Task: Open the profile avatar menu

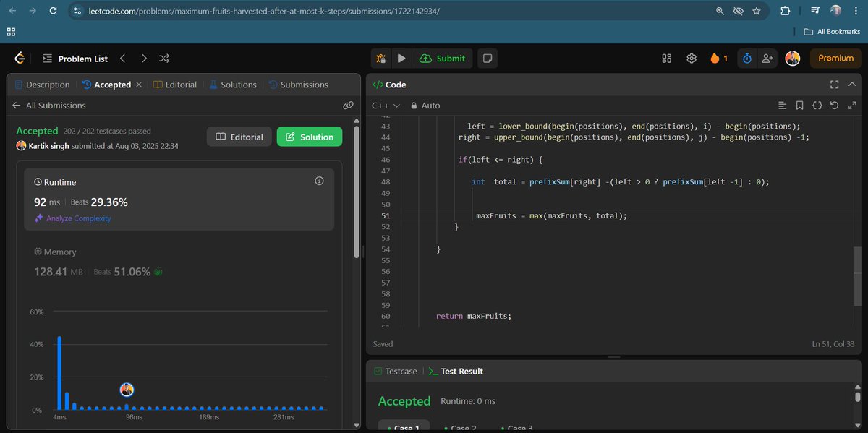Action: [x=793, y=59]
